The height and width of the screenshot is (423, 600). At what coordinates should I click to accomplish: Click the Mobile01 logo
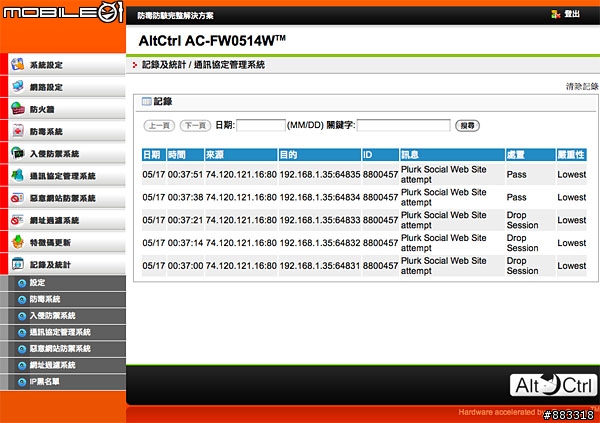63,12
